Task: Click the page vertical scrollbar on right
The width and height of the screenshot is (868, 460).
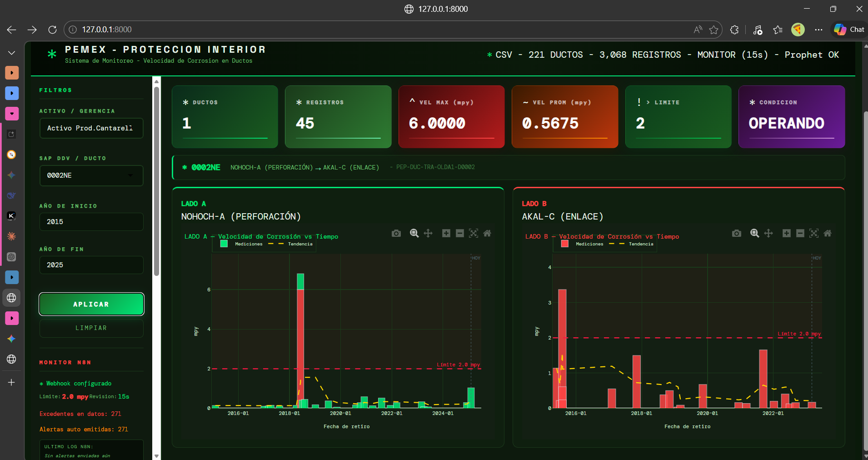Action: click(x=865, y=282)
